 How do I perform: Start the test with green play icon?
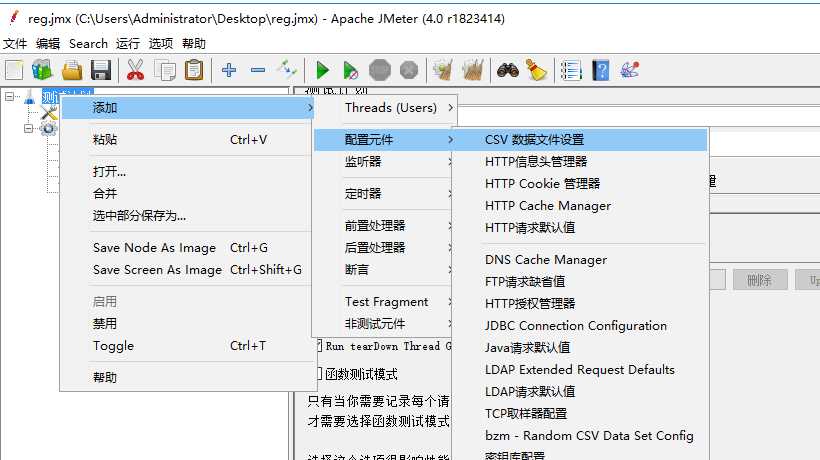click(322, 70)
